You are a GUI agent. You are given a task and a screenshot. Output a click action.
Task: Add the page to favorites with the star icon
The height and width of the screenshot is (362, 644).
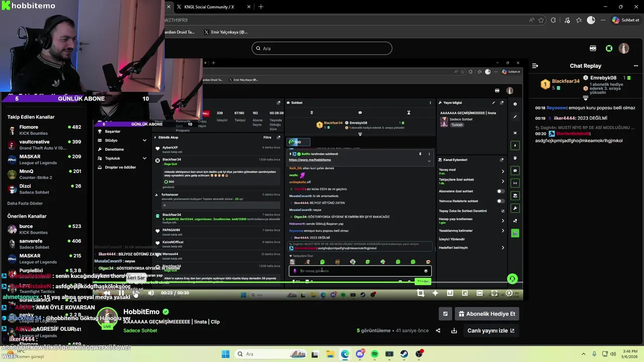pyautogui.click(x=541, y=20)
